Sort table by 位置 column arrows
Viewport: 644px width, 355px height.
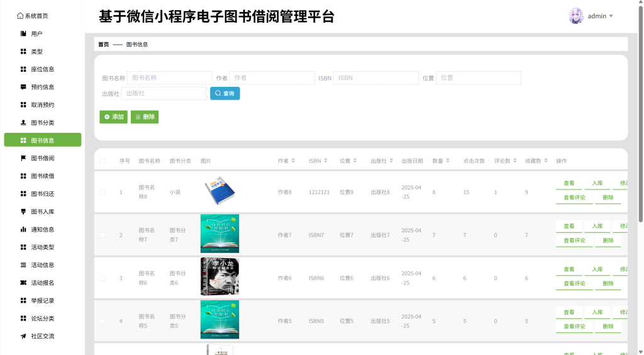[355, 161]
